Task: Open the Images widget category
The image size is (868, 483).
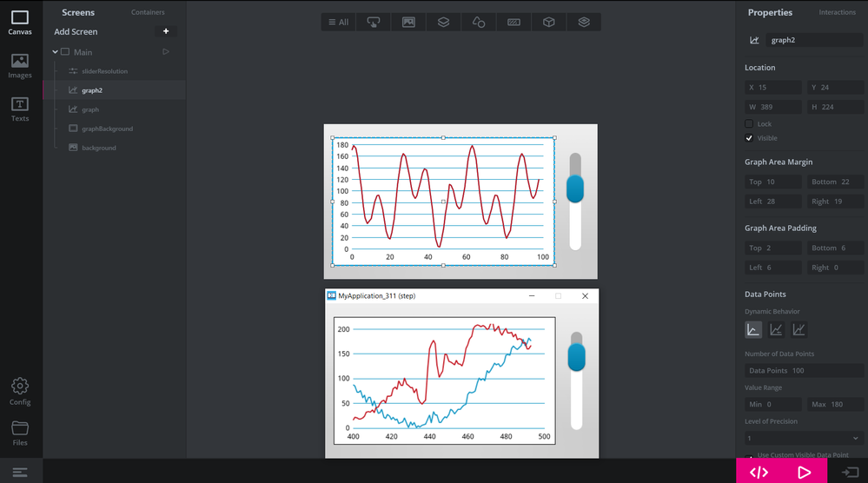Action: pyautogui.click(x=408, y=22)
